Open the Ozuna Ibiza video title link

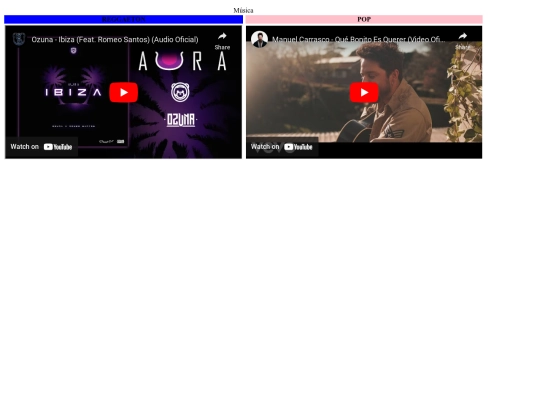115,40
